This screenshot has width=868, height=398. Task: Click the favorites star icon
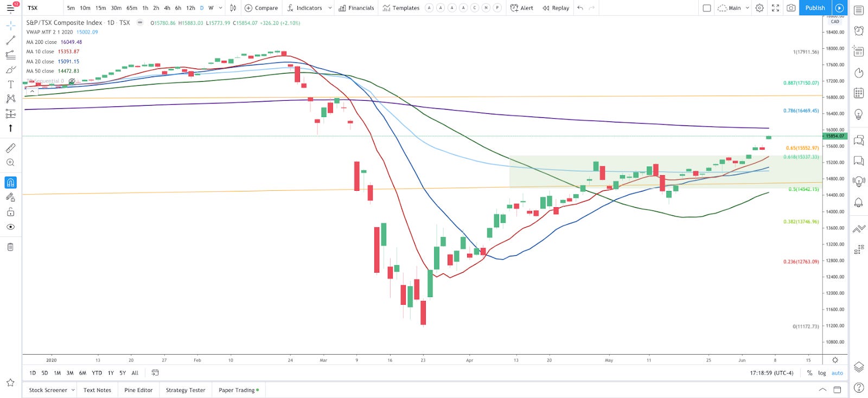point(10,383)
